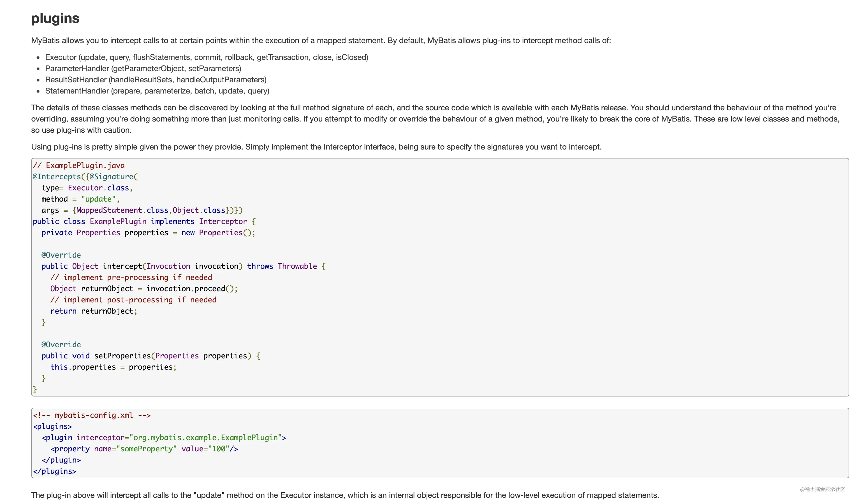Viewport: 857px width, 504px height.
Task: Click the "<property name="someProperty"" XML line
Action: [x=144, y=449]
